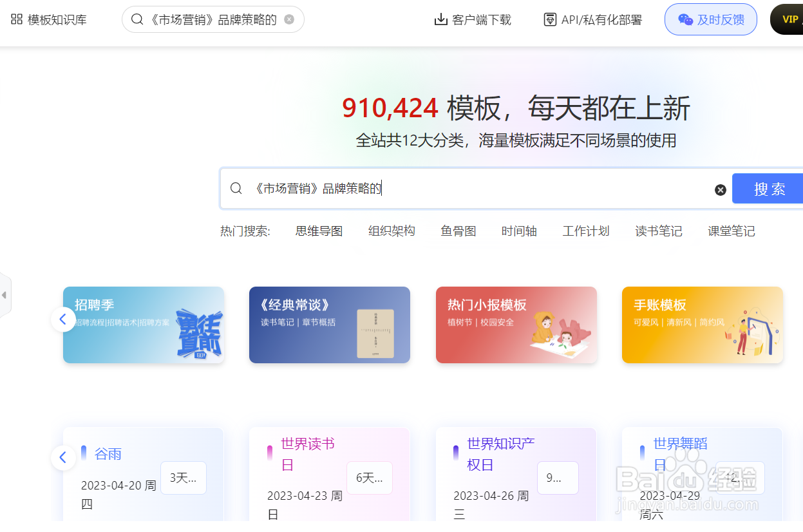
Task: Click the grid icon beside 模板知识库
Action: pyautogui.click(x=17, y=19)
